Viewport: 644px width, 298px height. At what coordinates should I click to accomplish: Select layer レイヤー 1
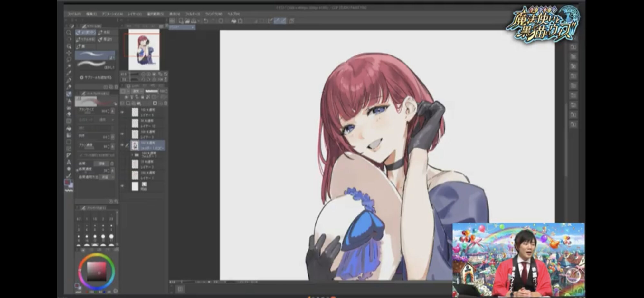coord(148,175)
